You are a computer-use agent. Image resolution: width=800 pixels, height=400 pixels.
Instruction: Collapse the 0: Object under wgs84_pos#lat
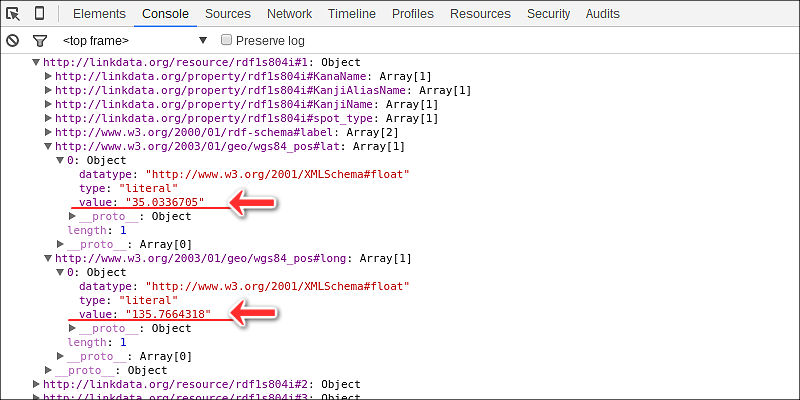(x=60, y=160)
